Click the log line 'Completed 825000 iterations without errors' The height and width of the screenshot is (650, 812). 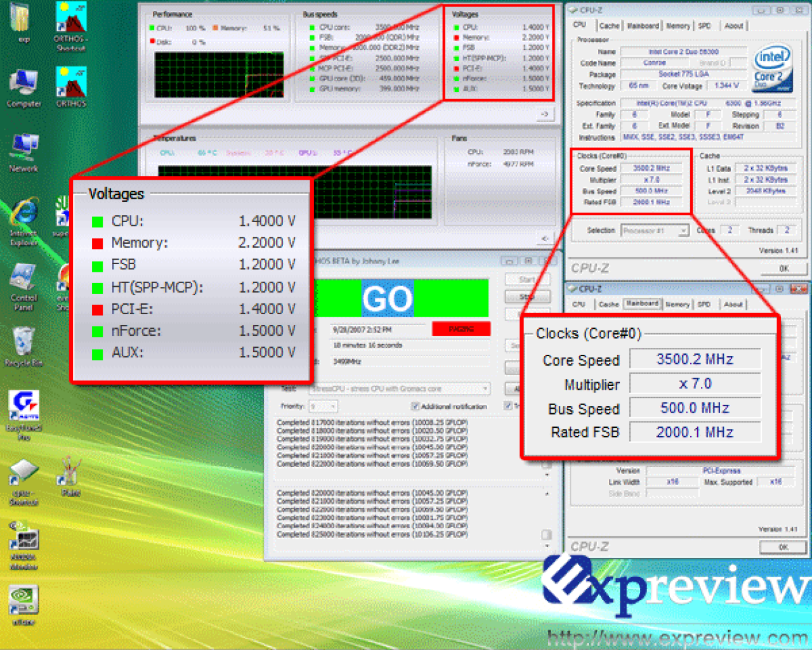click(x=372, y=534)
